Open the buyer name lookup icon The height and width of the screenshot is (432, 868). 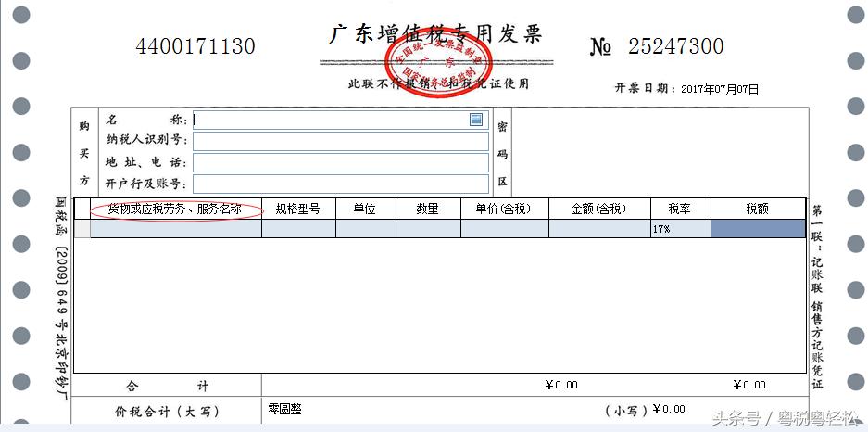point(475,119)
